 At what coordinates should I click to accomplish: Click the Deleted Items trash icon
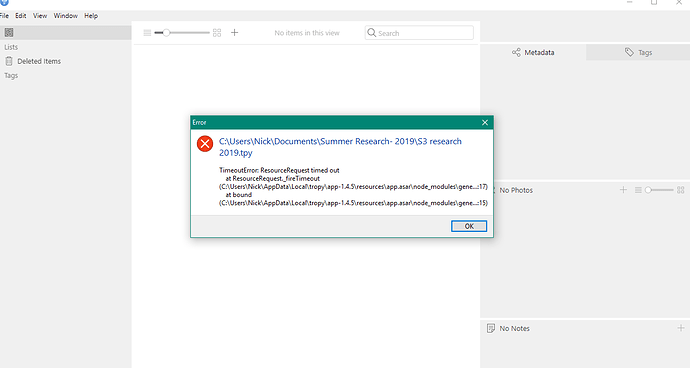(x=9, y=61)
